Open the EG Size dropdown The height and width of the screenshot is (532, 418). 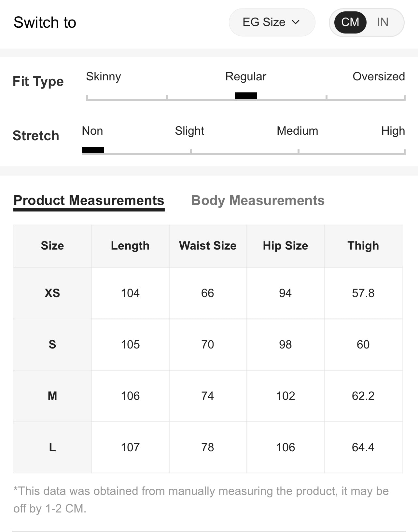271,22
